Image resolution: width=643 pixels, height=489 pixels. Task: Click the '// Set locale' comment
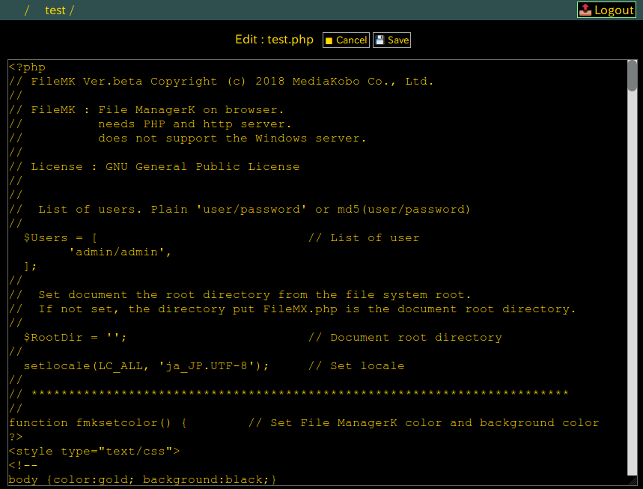[x=356, y=366]
